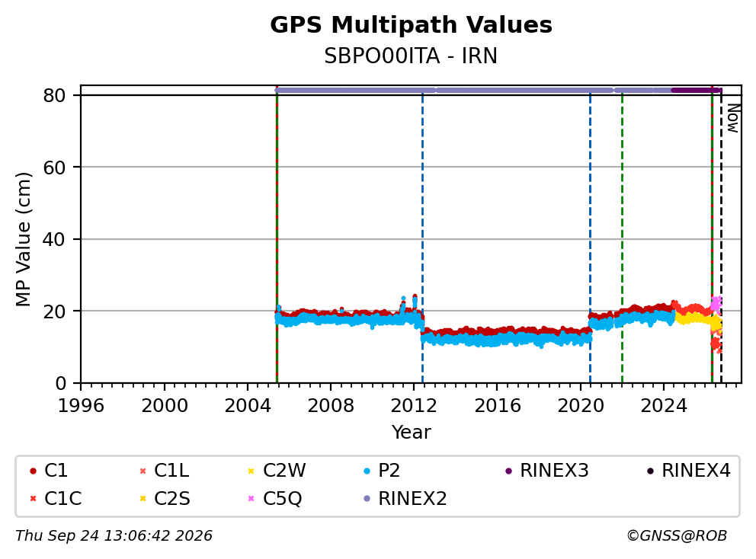Click the RINEX2 lavender legend marker
This screenshot has height=559, width=756.
click(x=367, y=498)
